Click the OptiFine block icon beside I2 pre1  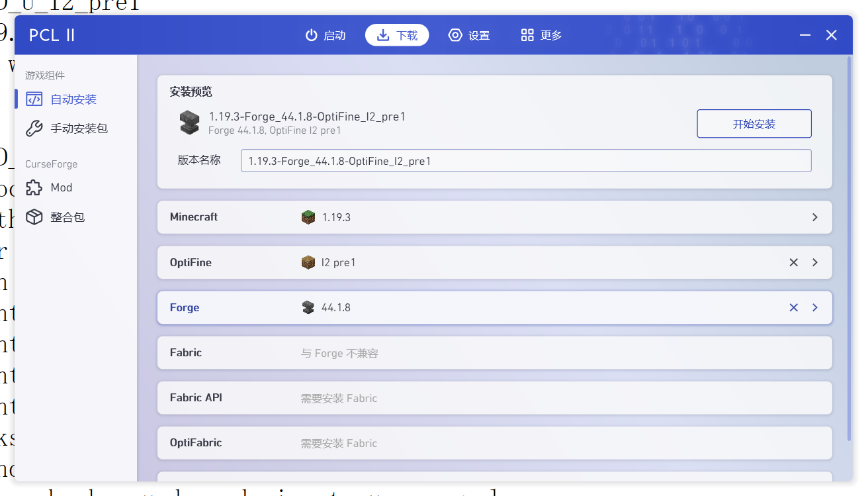pos(308,262)
